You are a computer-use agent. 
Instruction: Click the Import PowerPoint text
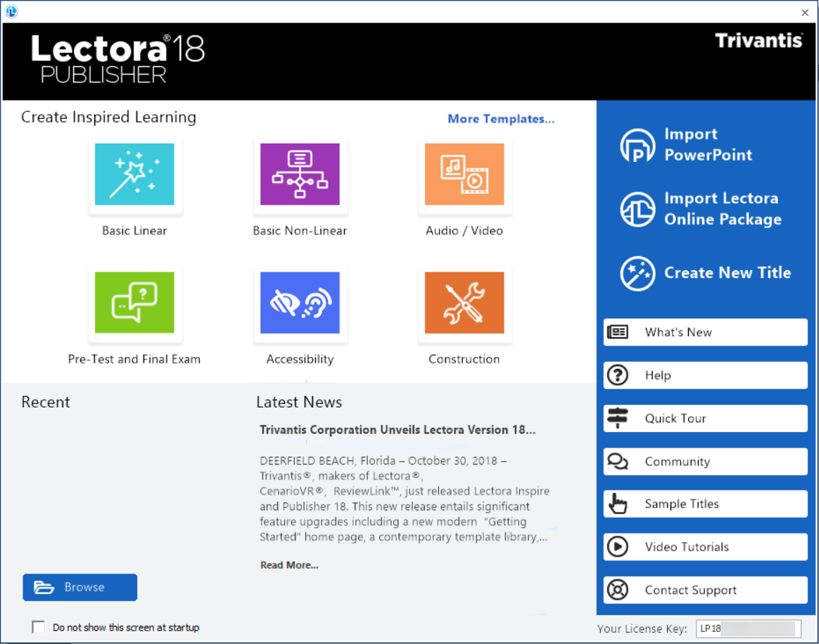click(708, 145)
